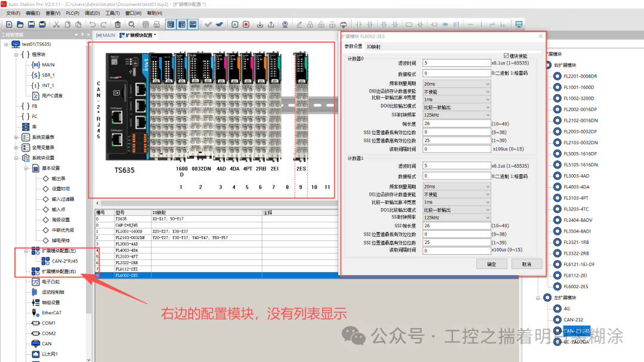Screen dimensions: 644x362
Task: Click the Edit pencil toolbar icon
Action: tap(299, 24)
